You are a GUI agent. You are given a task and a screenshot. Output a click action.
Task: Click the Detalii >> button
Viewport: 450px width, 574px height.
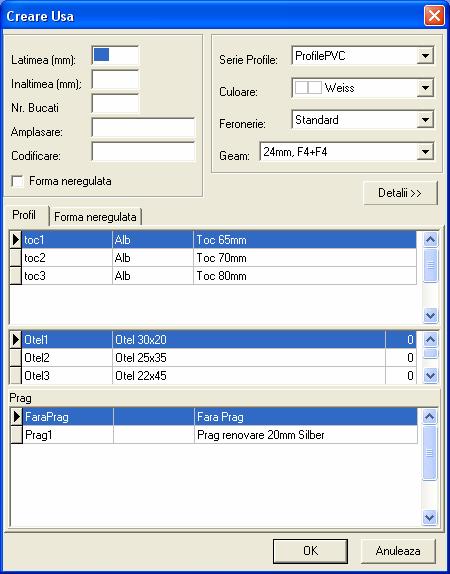(400, 193)
